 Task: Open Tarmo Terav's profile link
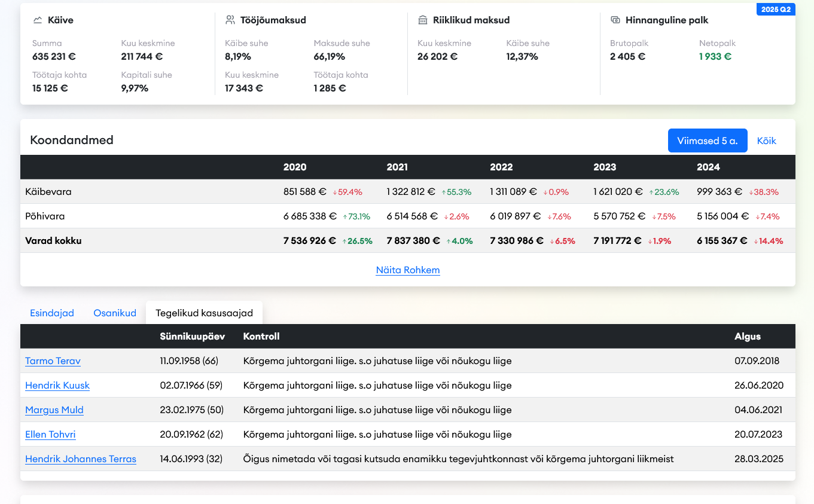(x=53, y=361)
